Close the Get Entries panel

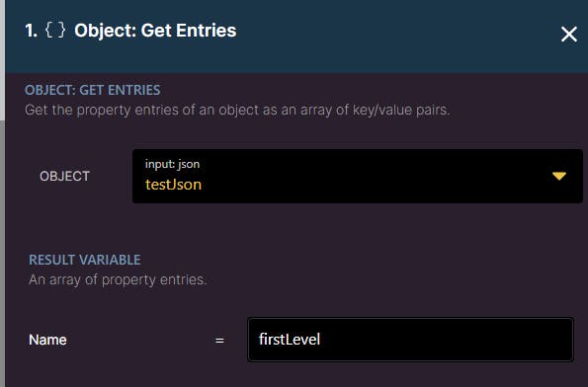click(x=568, y=35)
